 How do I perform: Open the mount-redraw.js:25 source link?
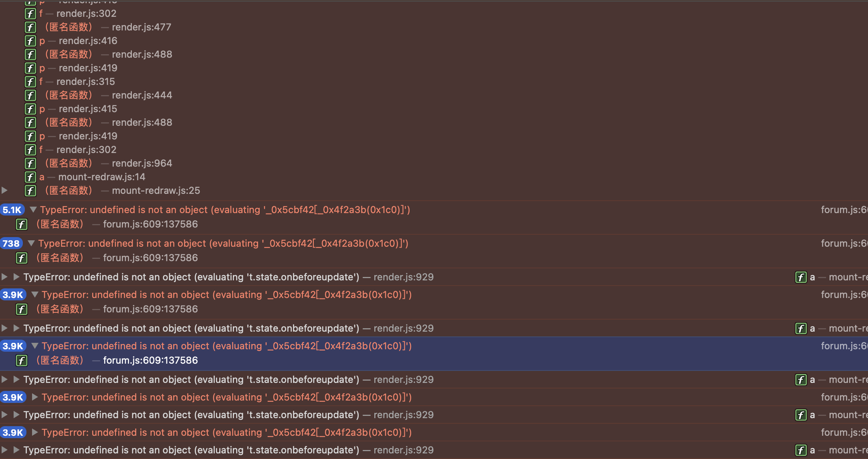pyautogui.click(x=156, y=191)
